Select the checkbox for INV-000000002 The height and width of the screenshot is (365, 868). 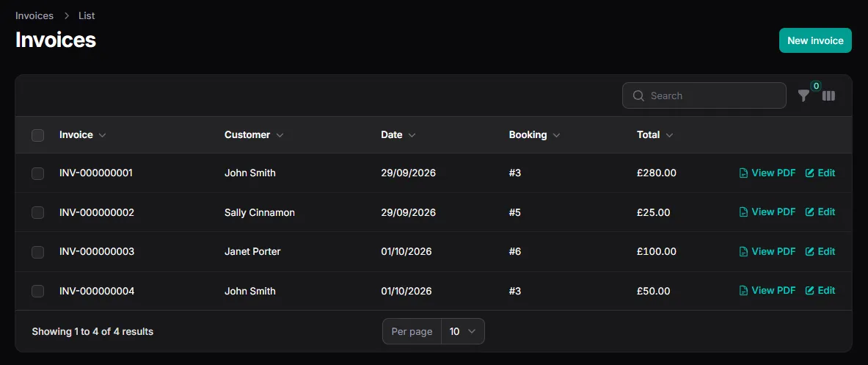click(x=37, y=213)
